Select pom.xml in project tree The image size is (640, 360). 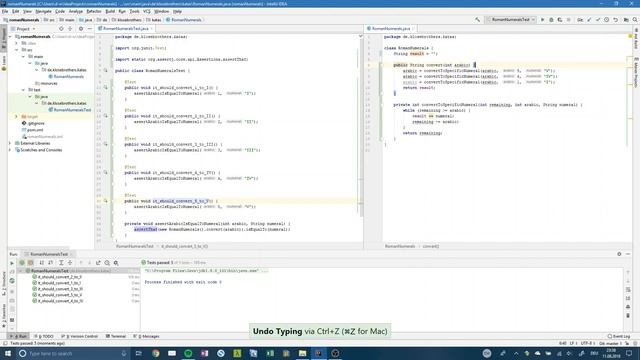32,130
